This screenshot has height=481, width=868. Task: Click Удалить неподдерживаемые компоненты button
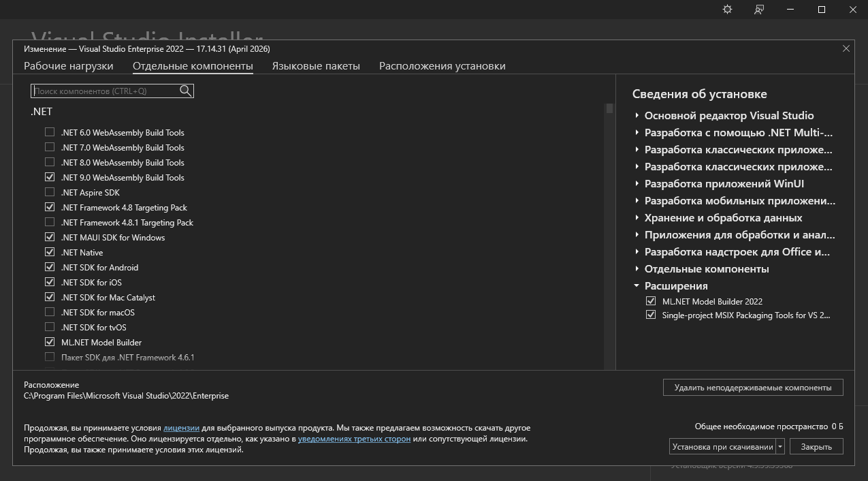752,388
